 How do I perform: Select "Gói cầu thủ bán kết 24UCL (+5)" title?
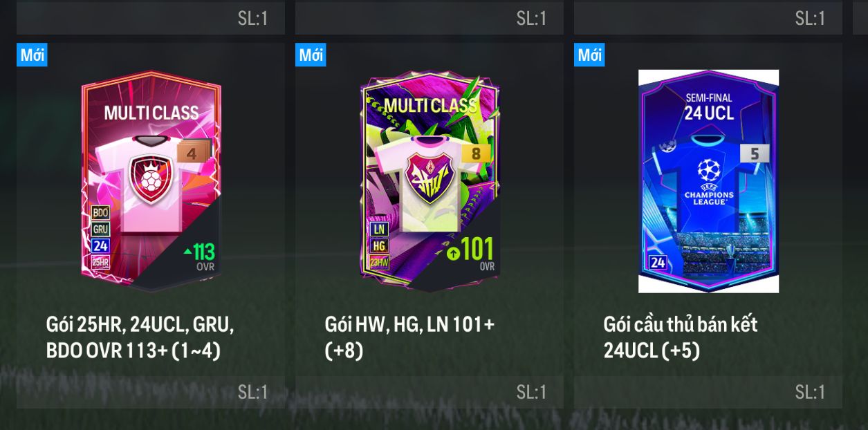(x=681, y=337)
